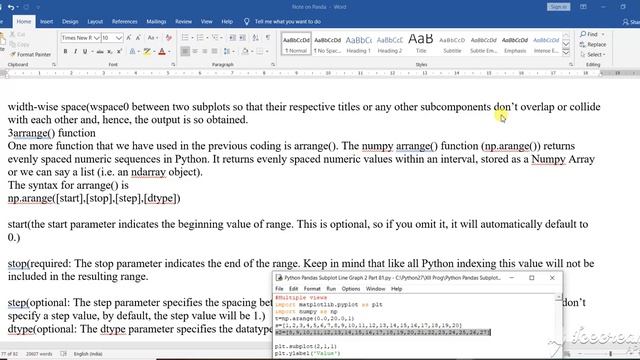Open Run menu in Python editor window
The width and height of the screenshot is (640, 360).
[x=331, y=289]
